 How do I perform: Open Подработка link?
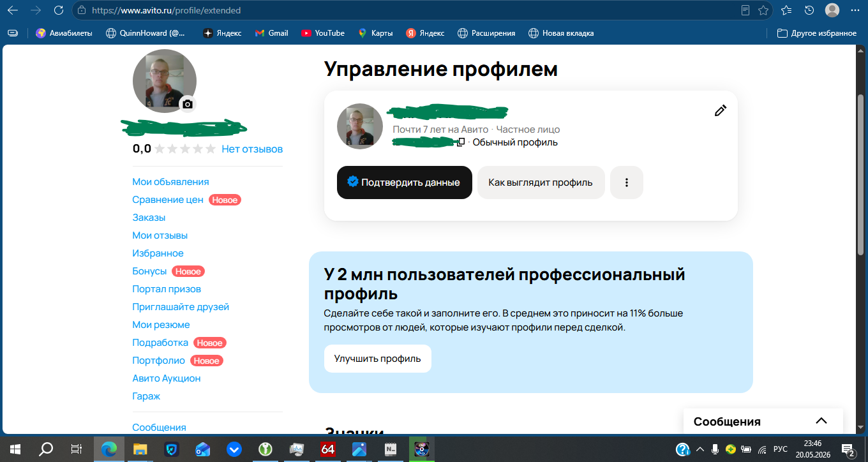click(160, 343)
